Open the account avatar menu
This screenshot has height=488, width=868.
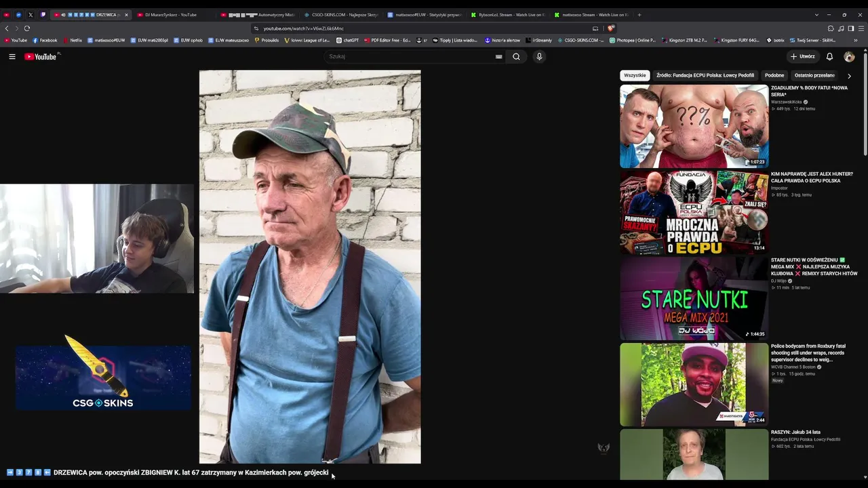coord(849,57)
